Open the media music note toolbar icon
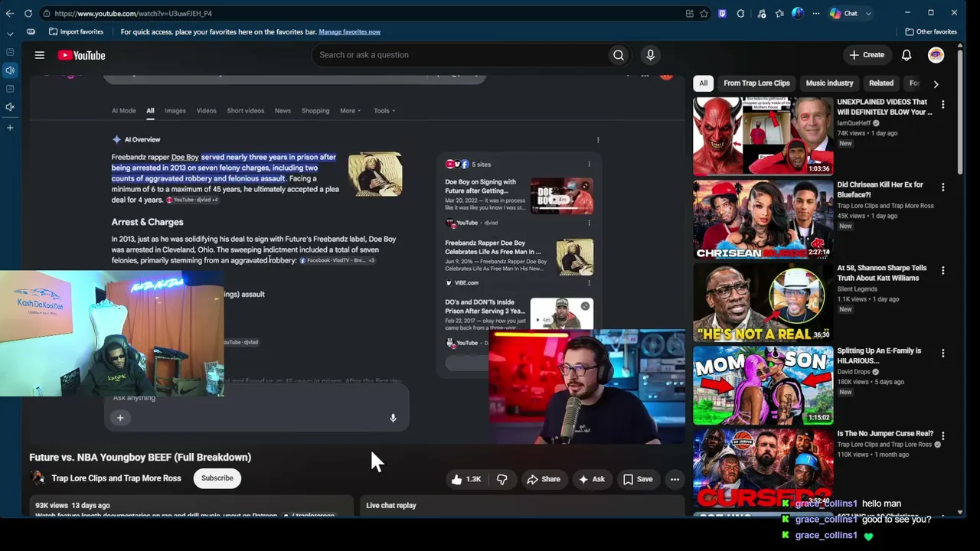Viewport: 980px width, 551px height. (761, 13)
